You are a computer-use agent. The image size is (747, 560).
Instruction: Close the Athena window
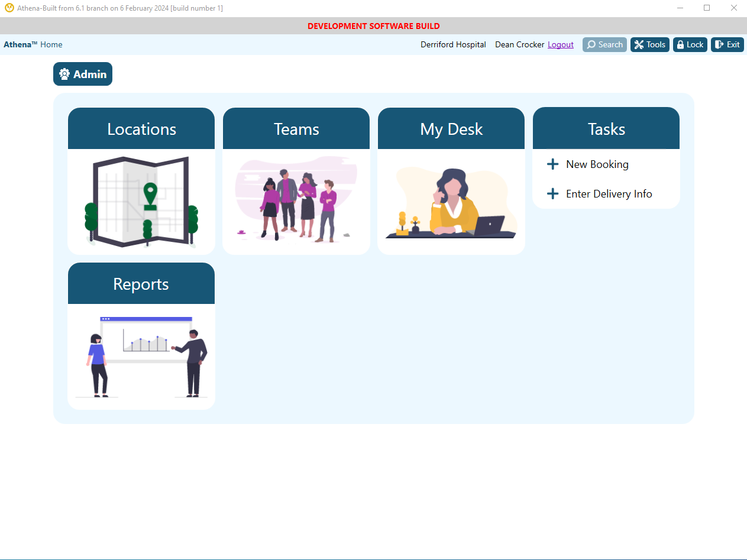[734, 8]
